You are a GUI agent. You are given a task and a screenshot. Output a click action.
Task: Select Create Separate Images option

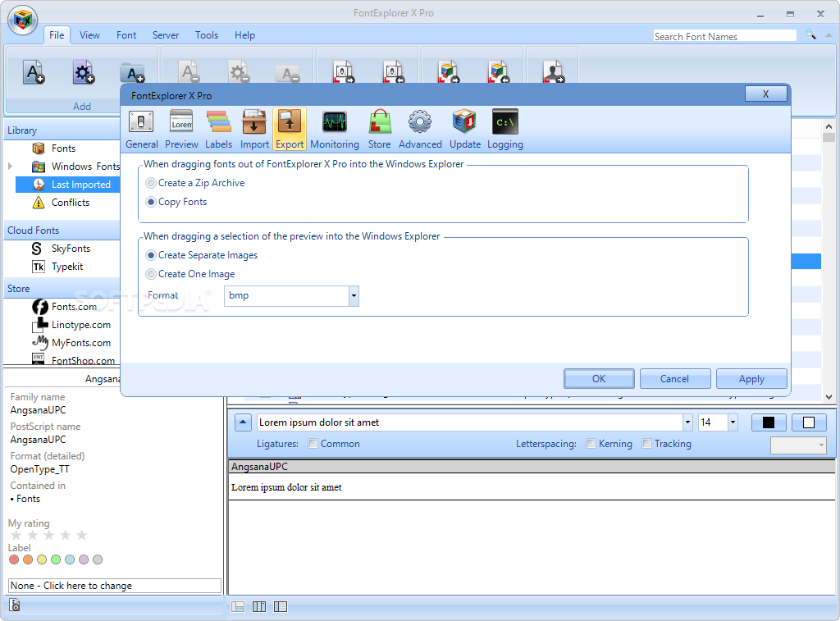point(202,256)
